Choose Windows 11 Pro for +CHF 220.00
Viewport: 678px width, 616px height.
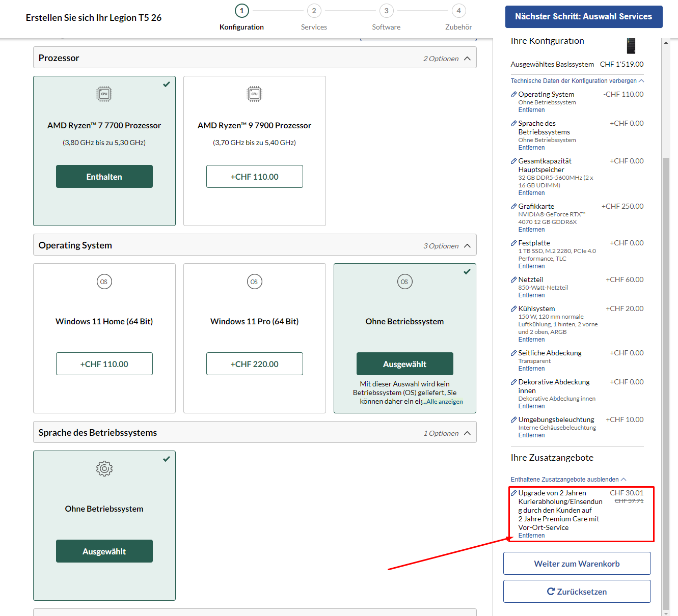tap(254, 364)
